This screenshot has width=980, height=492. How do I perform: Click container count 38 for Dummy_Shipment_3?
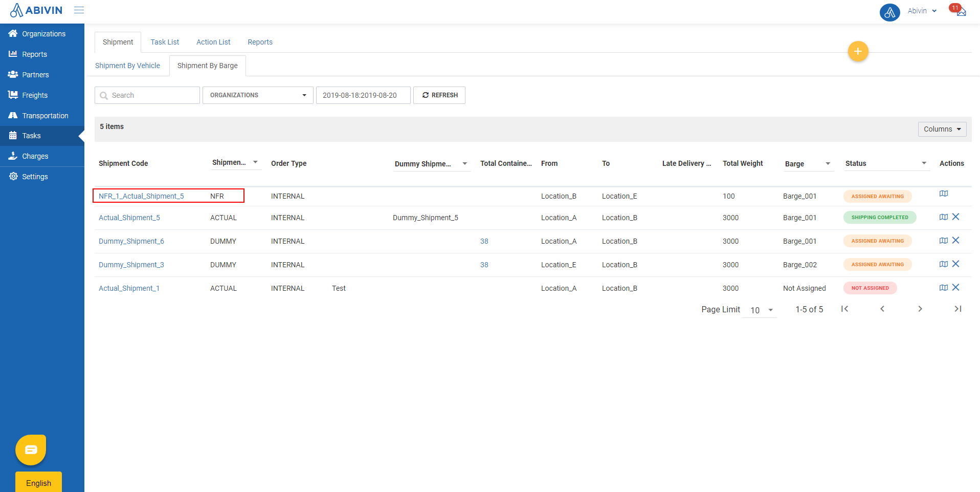pos(484,265)
